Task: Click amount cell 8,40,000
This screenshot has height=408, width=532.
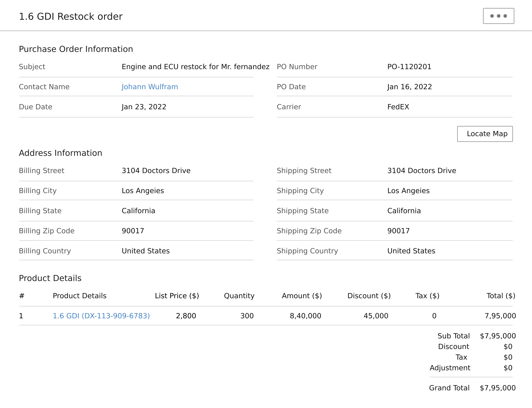Action: click(305, 316)
